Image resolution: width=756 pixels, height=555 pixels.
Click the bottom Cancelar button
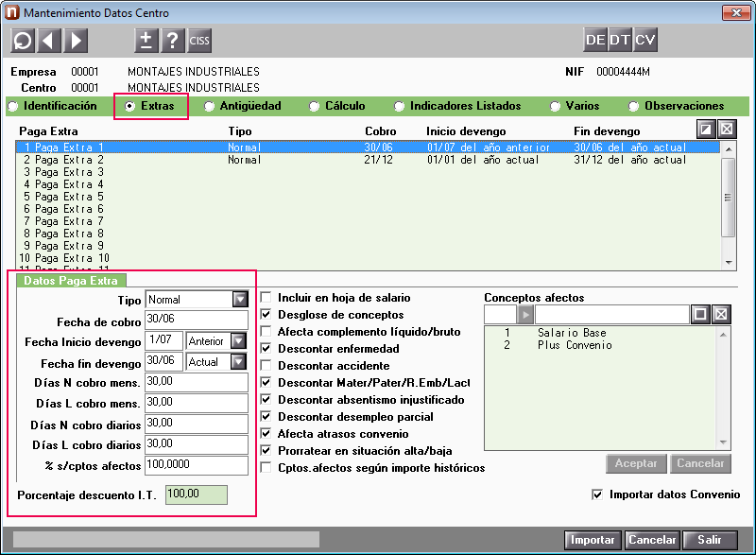click(x=652, y=540)
